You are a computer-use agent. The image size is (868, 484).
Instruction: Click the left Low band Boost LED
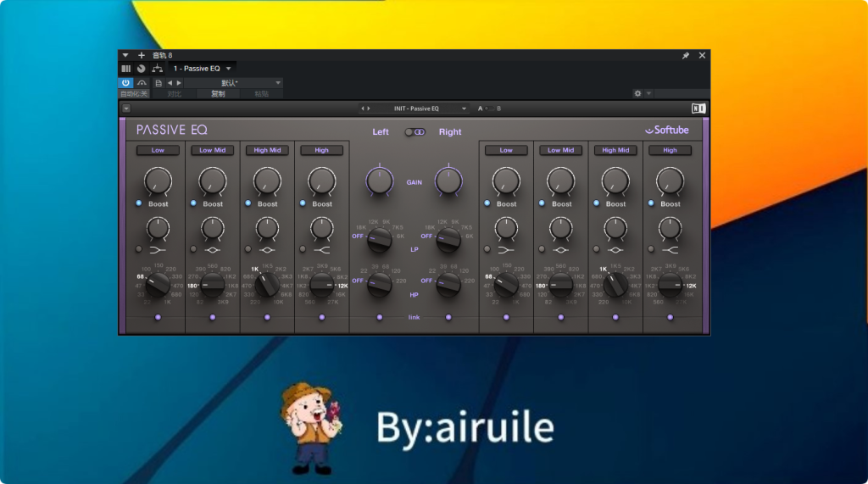pyautogui.click(x=139, y=203)
